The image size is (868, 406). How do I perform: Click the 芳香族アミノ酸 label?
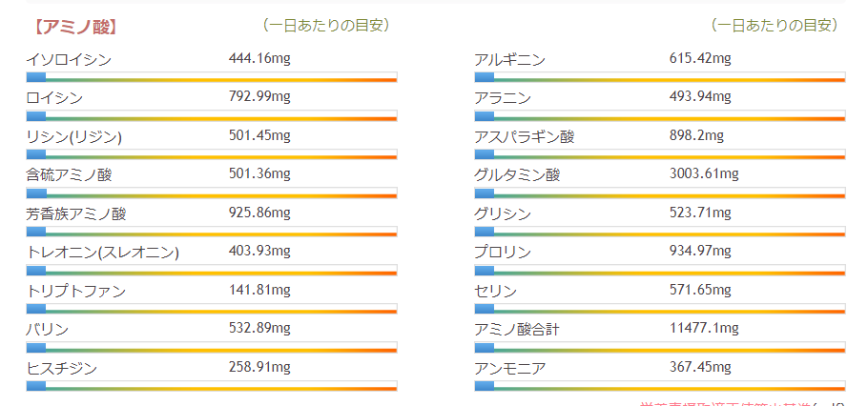76,213
